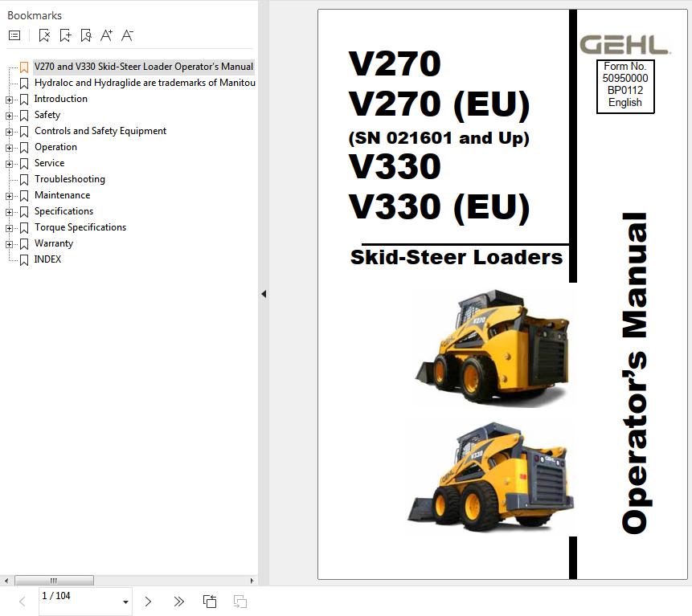
Task: Click the V330 loader photo
Action: 491,477
